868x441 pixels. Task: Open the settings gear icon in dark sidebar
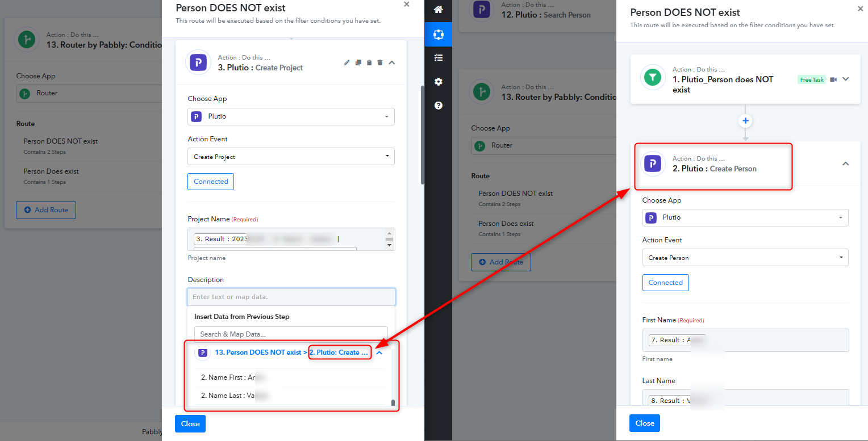[438, 82]
